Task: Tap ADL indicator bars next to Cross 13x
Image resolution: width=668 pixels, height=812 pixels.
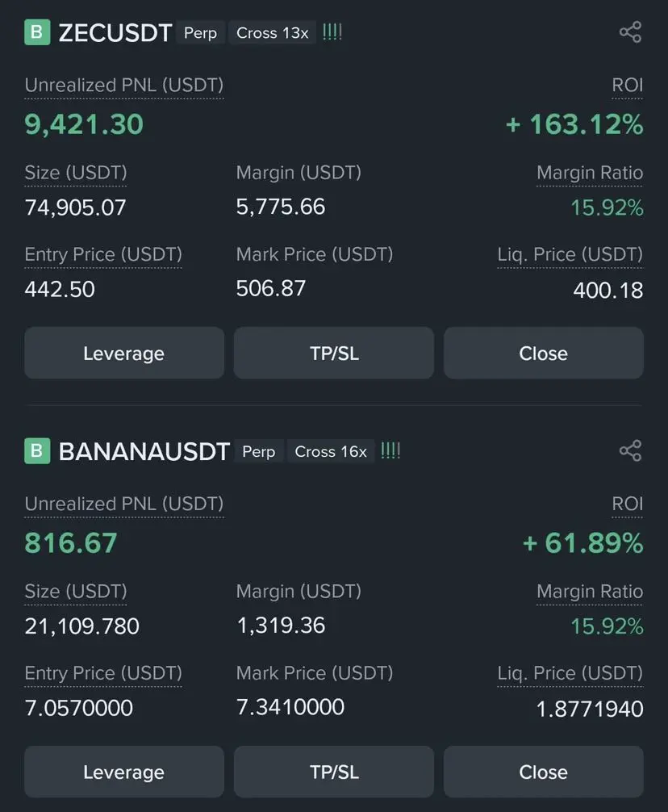Action: pyautogui.click(x=332, y=32)
